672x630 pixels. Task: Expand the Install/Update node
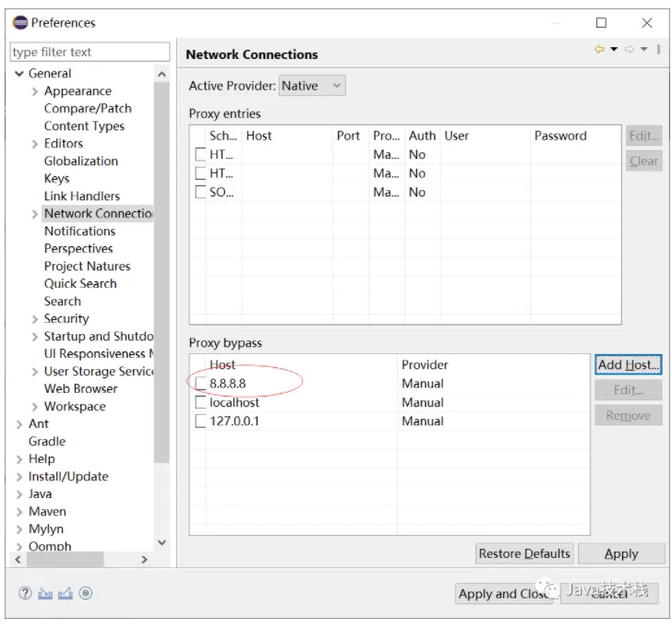[18, 477]
